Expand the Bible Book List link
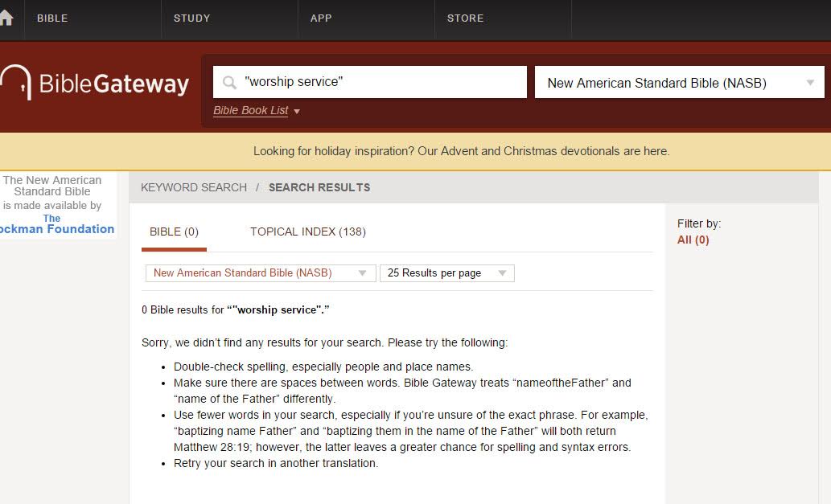The height and width of the screenshot is (504, 831). point(256,111)
